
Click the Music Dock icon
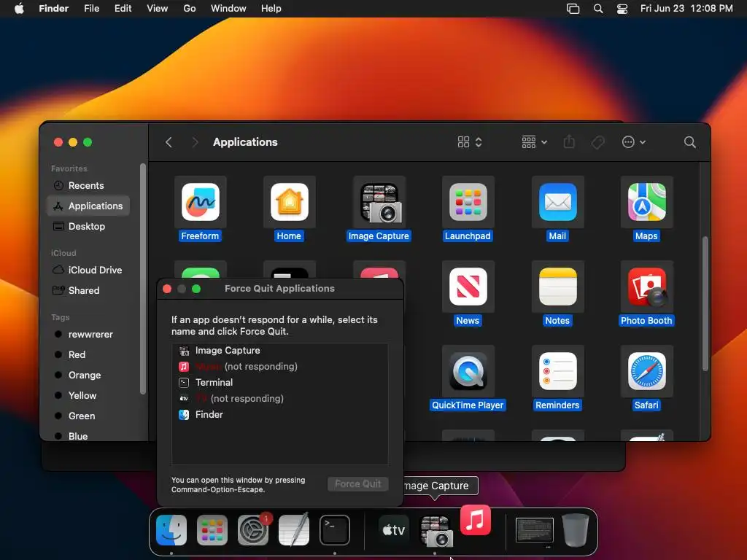coord(476,519)
